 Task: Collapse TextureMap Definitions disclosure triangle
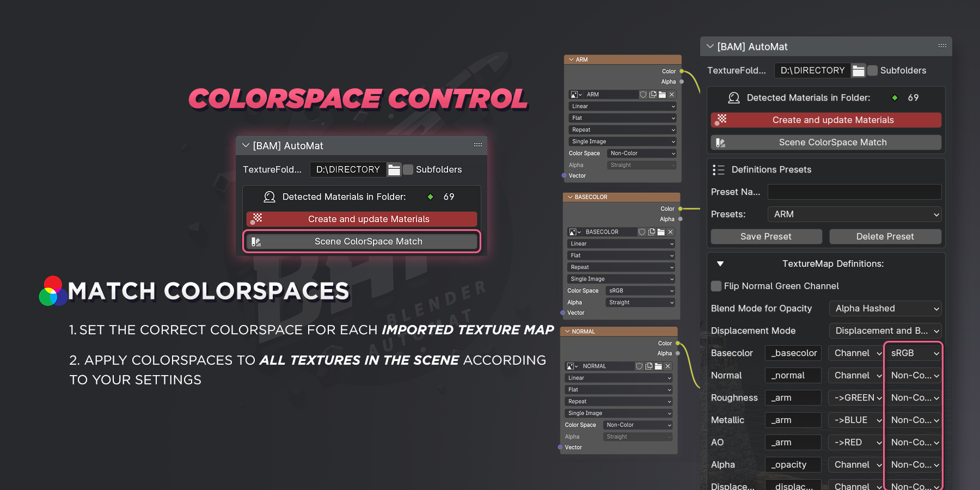(720, 264)
